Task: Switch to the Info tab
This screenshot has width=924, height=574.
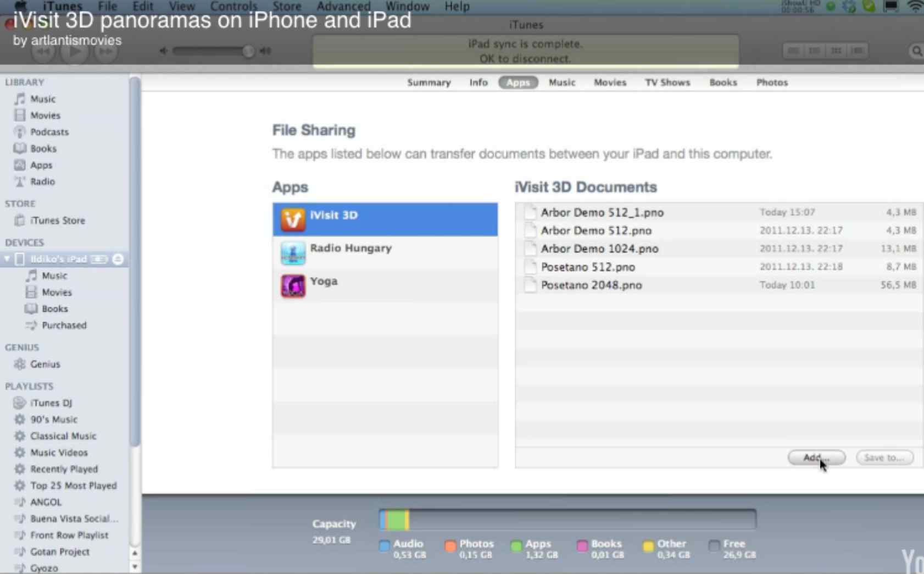Action: 478,82
